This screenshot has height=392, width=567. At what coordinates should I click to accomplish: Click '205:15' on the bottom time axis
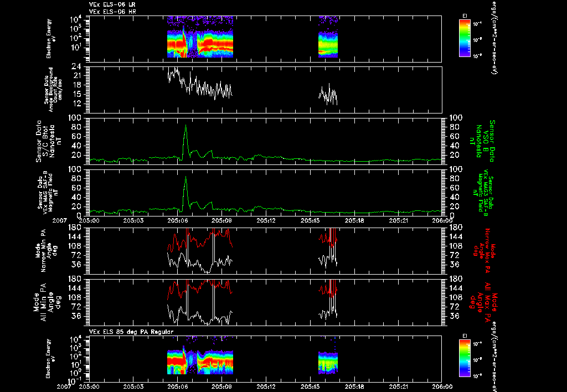[310, 386]
